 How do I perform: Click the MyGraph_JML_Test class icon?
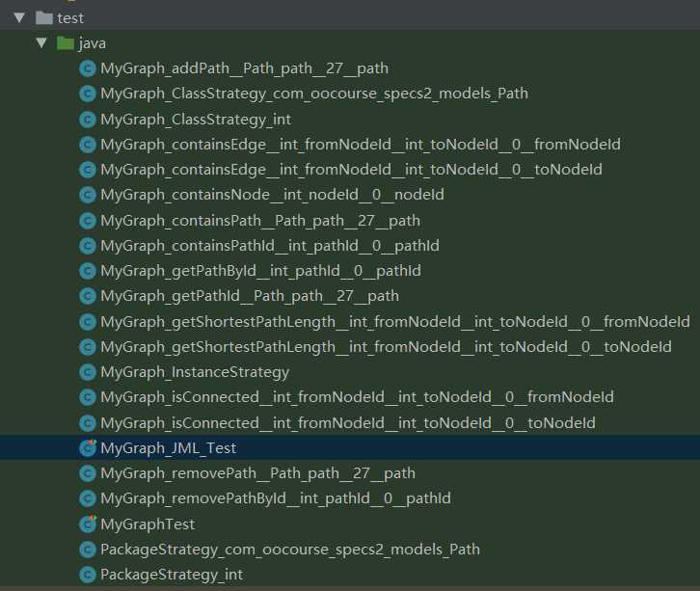point(88,447)
